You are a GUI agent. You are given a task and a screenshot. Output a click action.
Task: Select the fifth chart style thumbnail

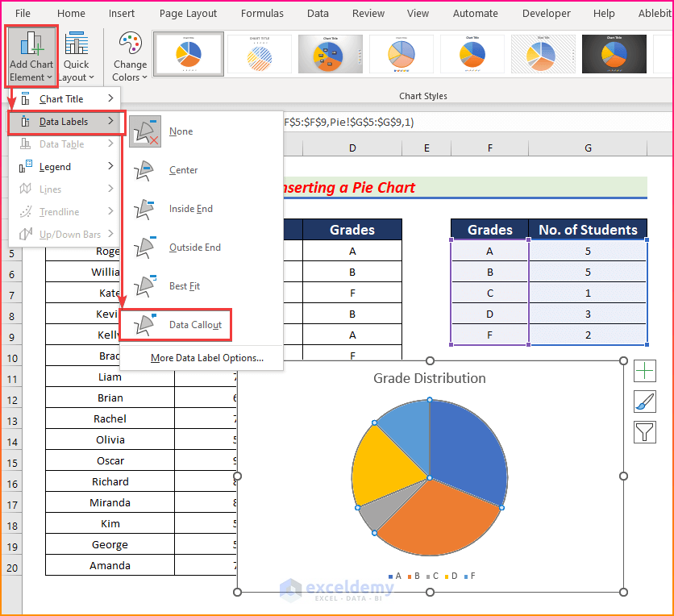(x=472, y=54)
